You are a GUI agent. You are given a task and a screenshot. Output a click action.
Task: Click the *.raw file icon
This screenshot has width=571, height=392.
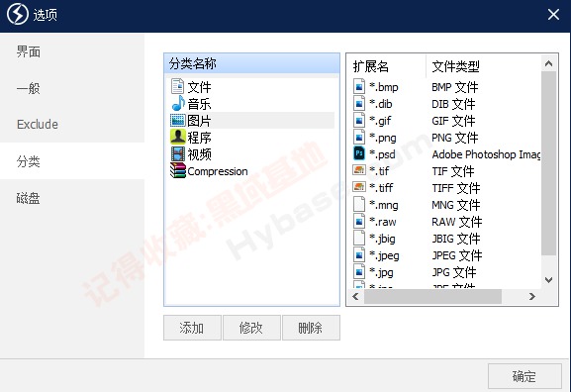pyautogui.click(x=358, y=221)
